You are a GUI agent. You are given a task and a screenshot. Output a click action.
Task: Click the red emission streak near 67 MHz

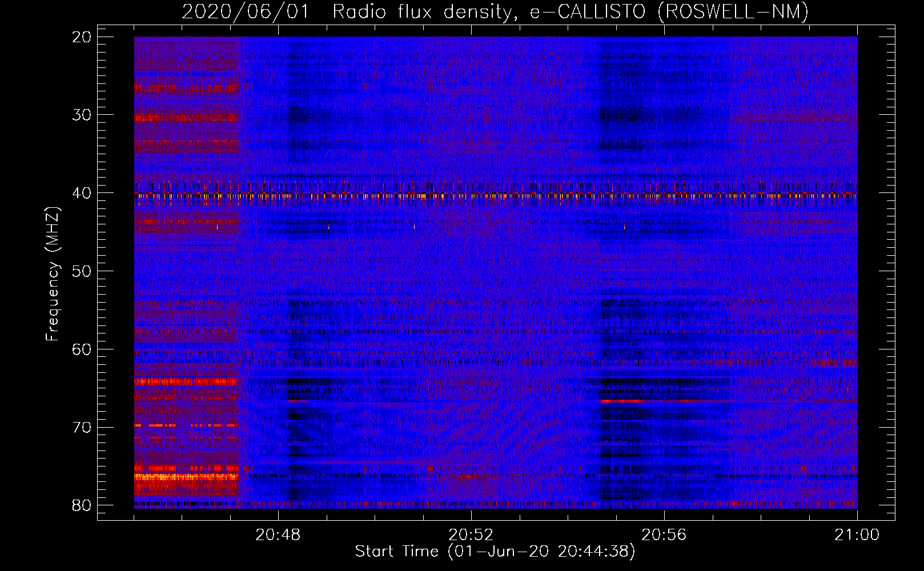[x=622, y=401]
